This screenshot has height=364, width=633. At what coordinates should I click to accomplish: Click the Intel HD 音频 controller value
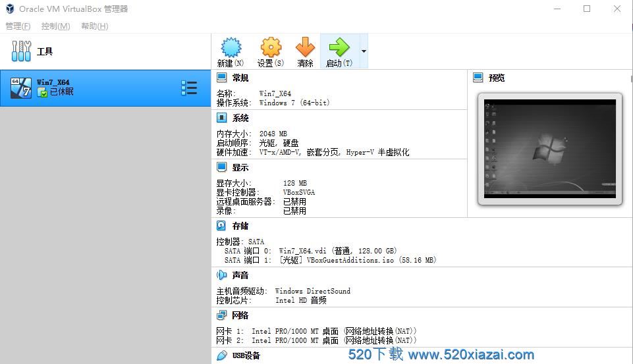[301, 300]
